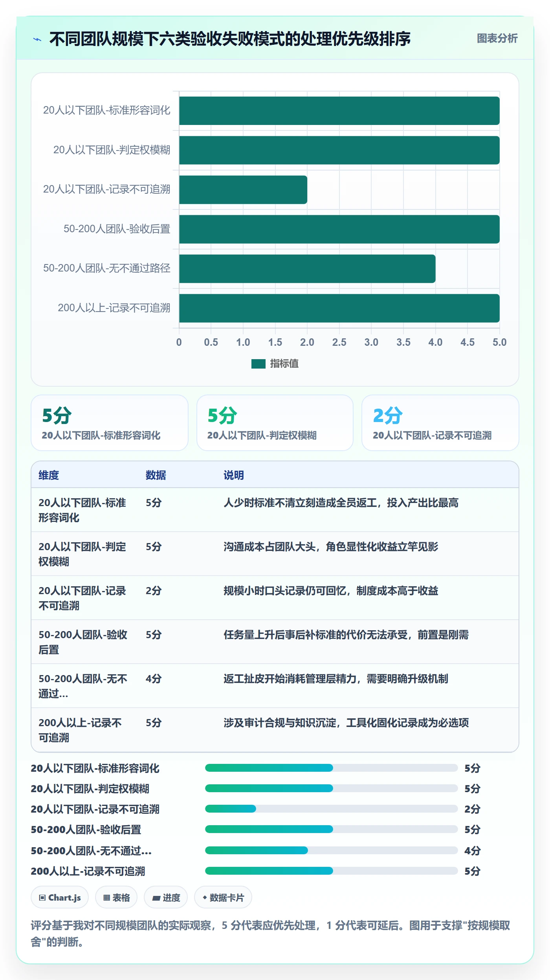Screen dimensions: 550x980
Task: Click table cell 返工扯皮开始消耗管理层精力
Action: click(x=336, y=679)
